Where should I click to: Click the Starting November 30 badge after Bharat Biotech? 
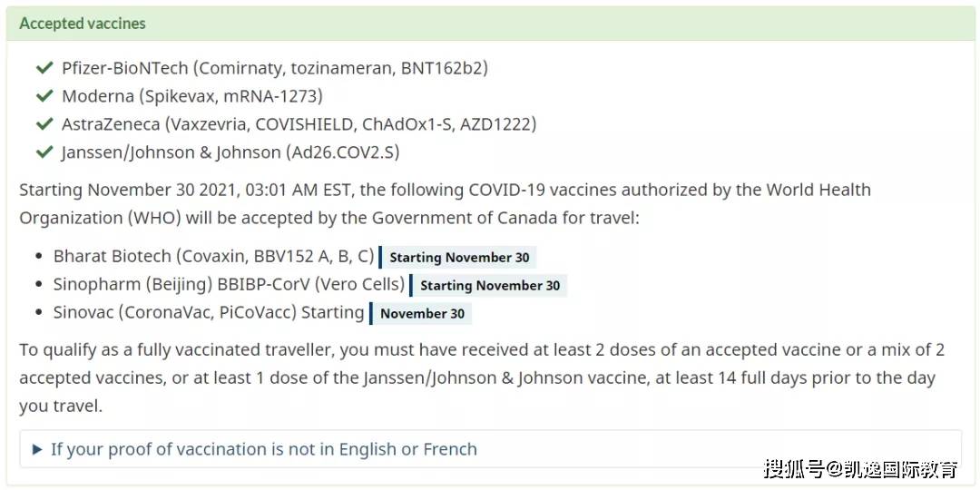(459, 258)
